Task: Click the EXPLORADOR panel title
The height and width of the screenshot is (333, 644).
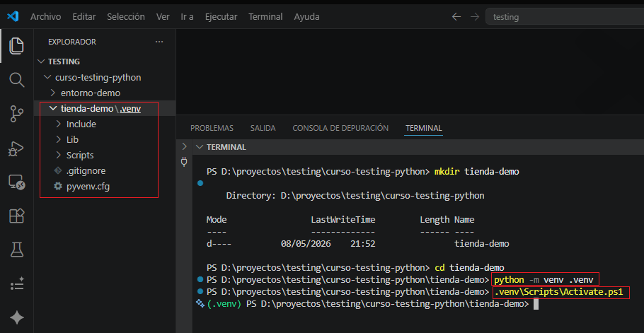Action: [72, 42]
